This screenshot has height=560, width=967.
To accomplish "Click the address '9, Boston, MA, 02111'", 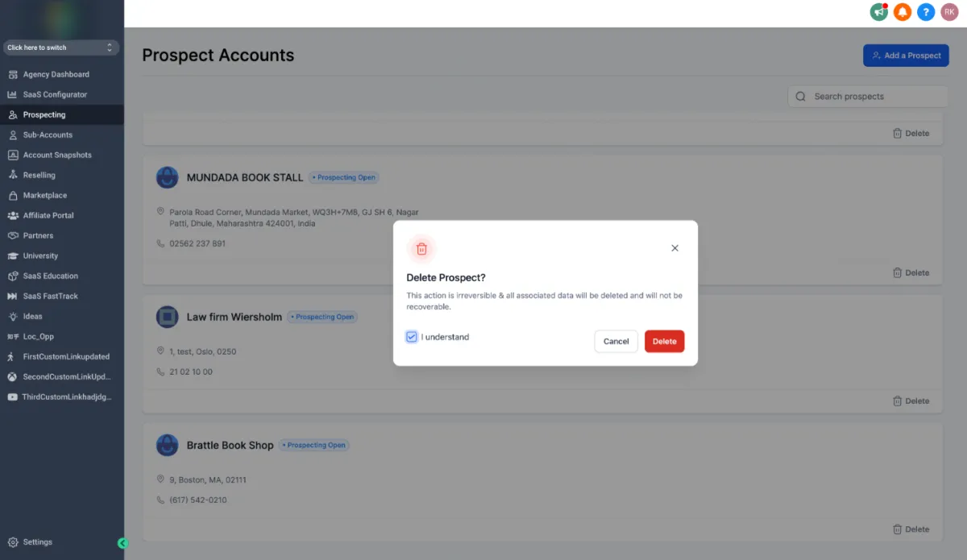I will tap(208, 480).
